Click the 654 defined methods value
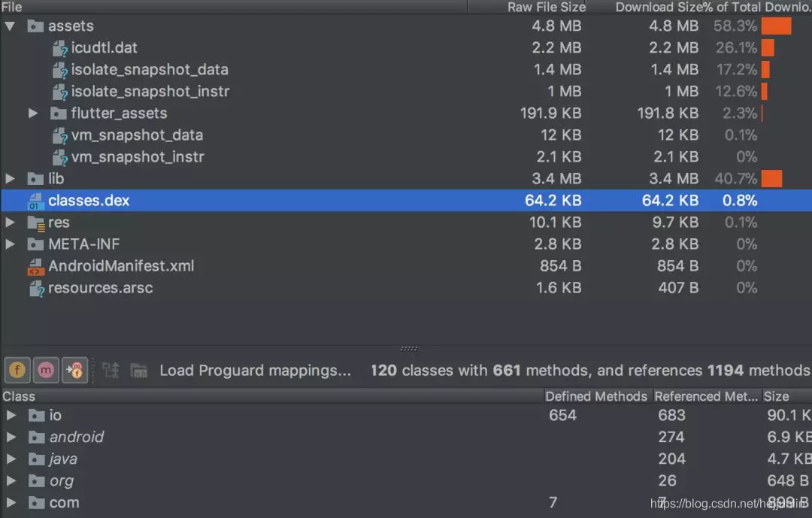Viewport: 812px width, 518px height. [563, 415]
